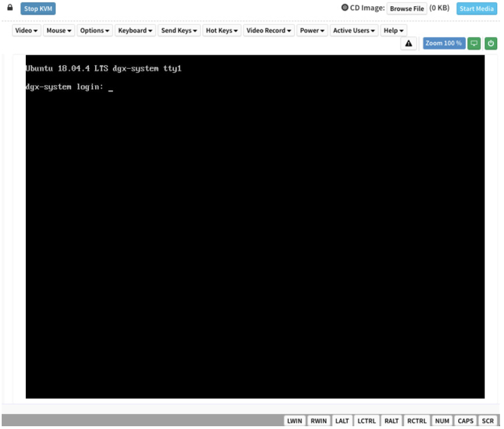Toggle the RCTRL key indicator
The height and width of the screenshot is (429, 504).
tap(417, 421)
